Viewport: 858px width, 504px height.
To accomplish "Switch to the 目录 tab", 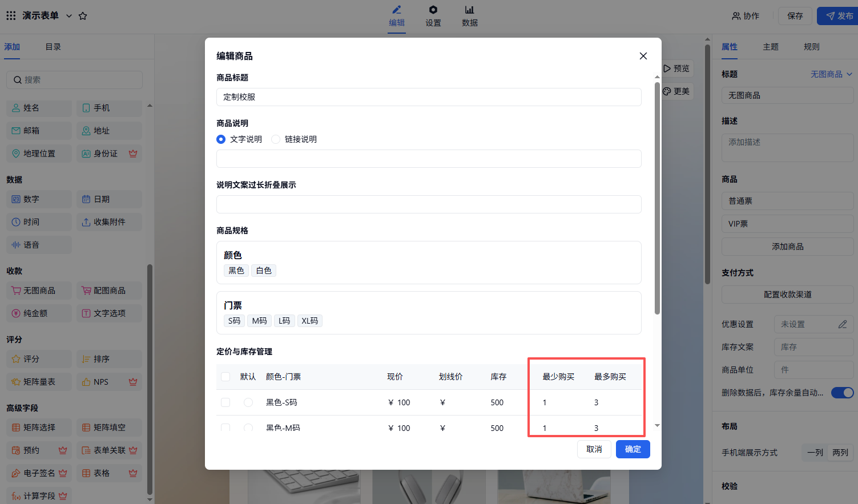I will pyautogui.click(x=53, y=47).
